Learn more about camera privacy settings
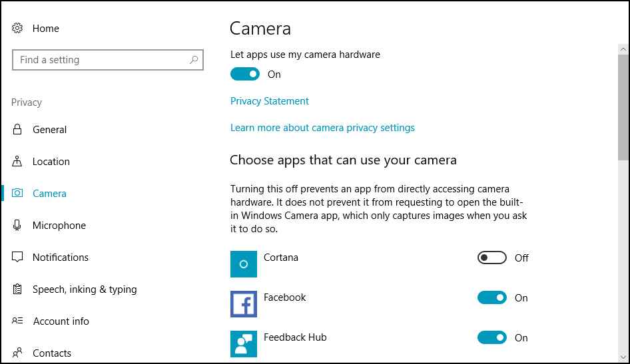Image resolution: width=630 pixels, height=364 pixels. [322, 128]
